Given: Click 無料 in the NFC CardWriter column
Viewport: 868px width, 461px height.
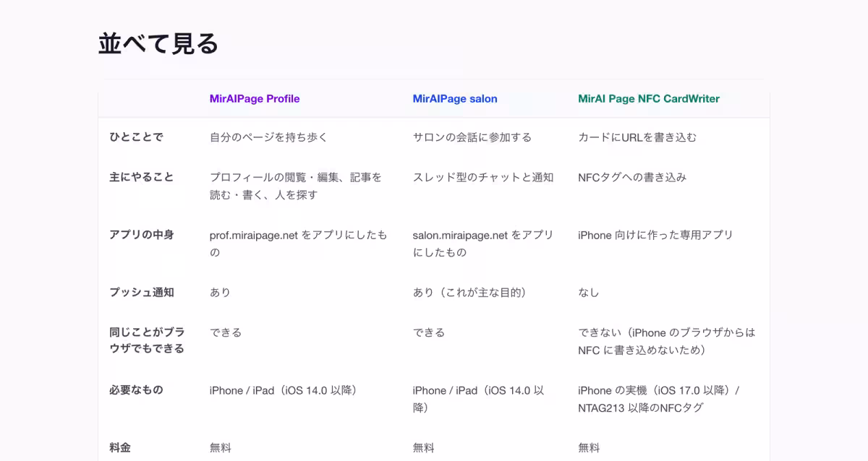Looking at the screenshot, I should 589,448.
